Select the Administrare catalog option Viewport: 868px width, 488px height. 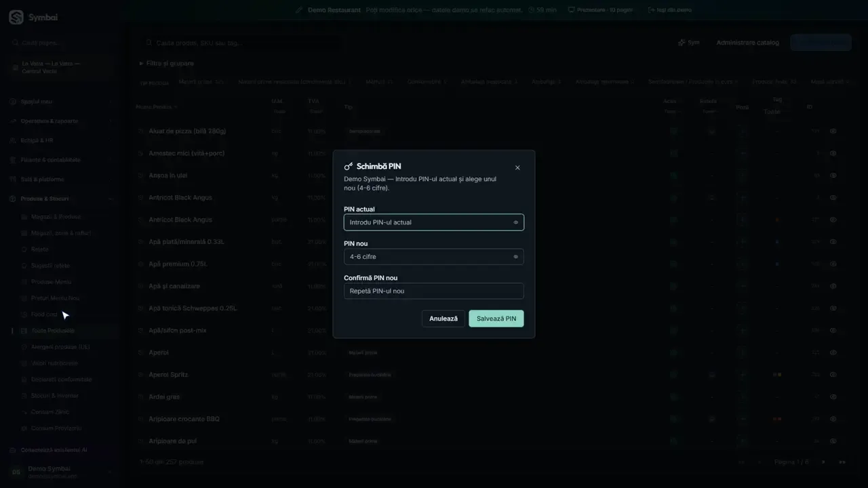[x=747, y=43]
